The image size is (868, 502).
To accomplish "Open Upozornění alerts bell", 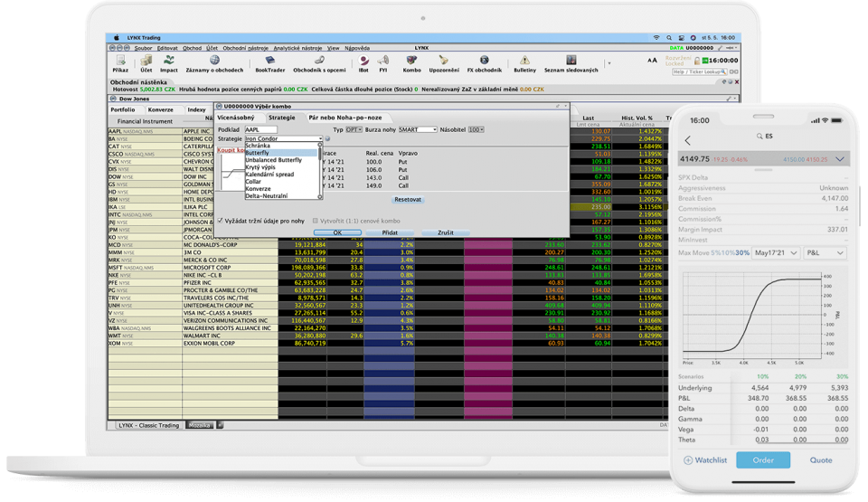I will click(443, 63).
